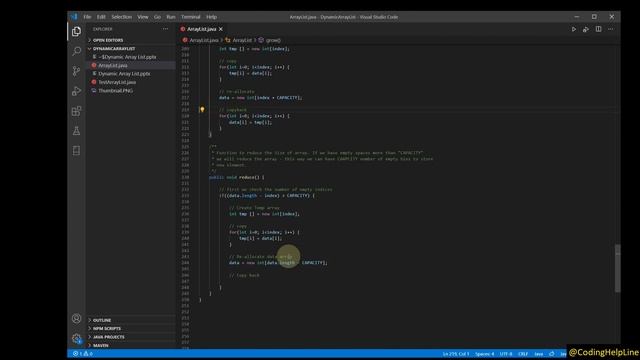Click line number 250 in the gutter
Viewport: 640px width, 360px height.
coord(186,300)
